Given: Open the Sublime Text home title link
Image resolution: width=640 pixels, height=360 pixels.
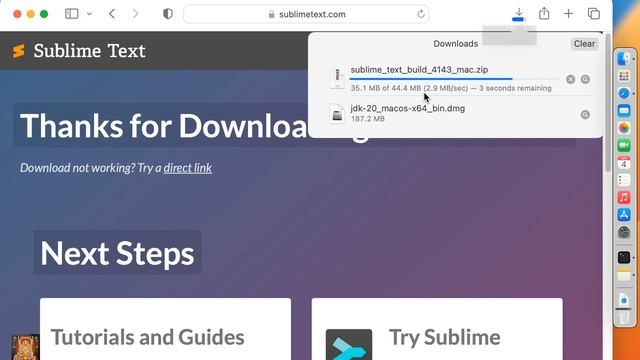Looking at the screenshot, I should pyautogui.click(x=89, y=51).
